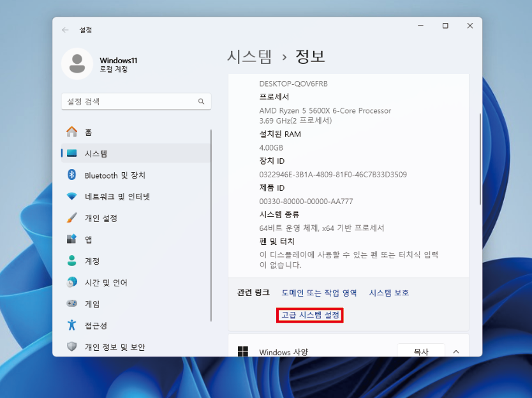
Task: Minimize the Settings window
Action: coord(421,26)
